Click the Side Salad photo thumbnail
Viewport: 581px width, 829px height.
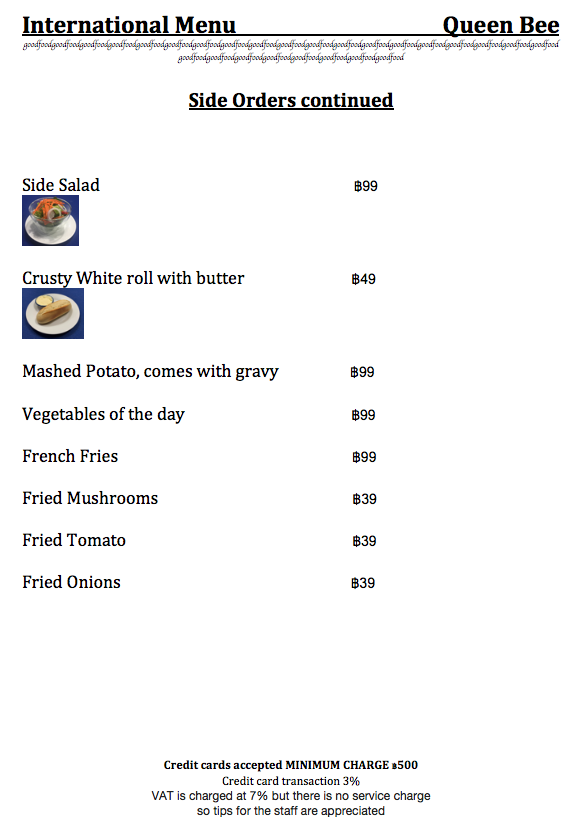[50, 220]
